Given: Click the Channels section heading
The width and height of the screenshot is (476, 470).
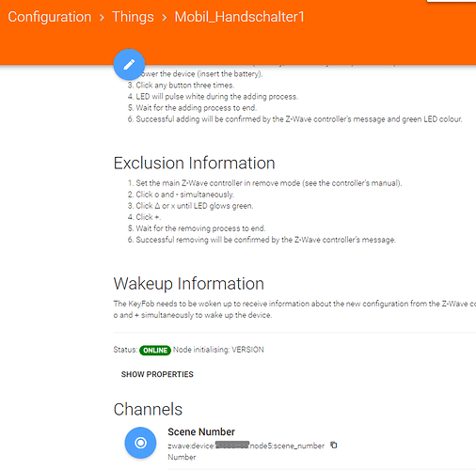Looking at the screenshot, I should coord(148,409).
